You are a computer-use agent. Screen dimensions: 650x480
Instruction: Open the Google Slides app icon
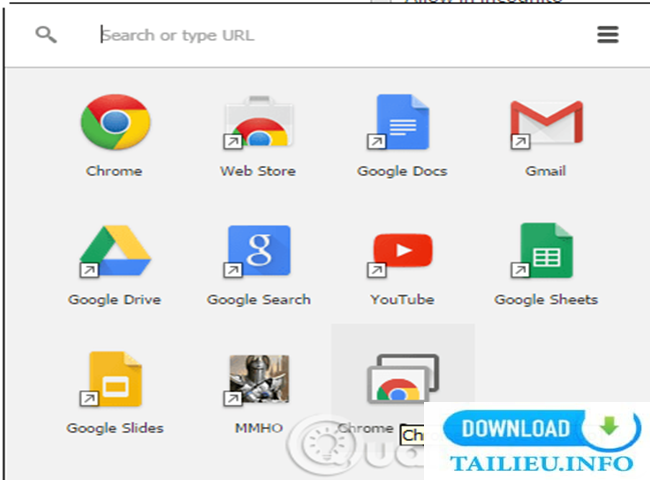tap(111, 379)
